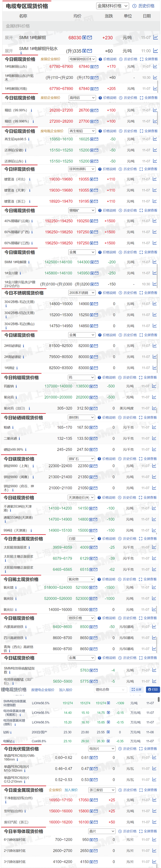Open the 电解铜地区价格 dropdown

83,59
